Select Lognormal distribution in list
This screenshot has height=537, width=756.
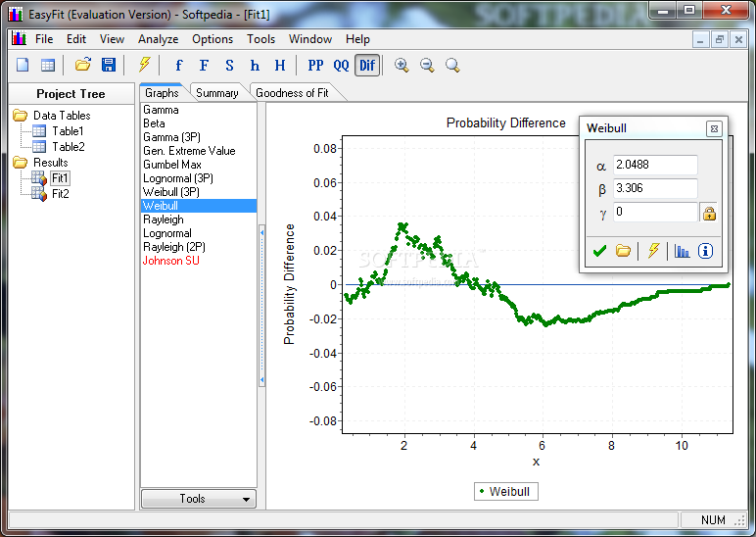[199, 233]
